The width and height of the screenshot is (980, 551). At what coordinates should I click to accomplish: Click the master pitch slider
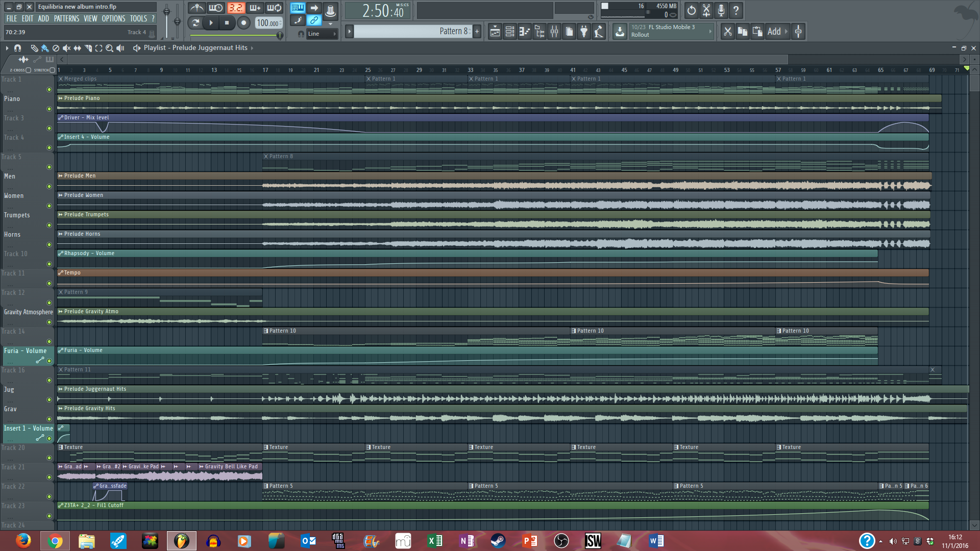point(177,20)
